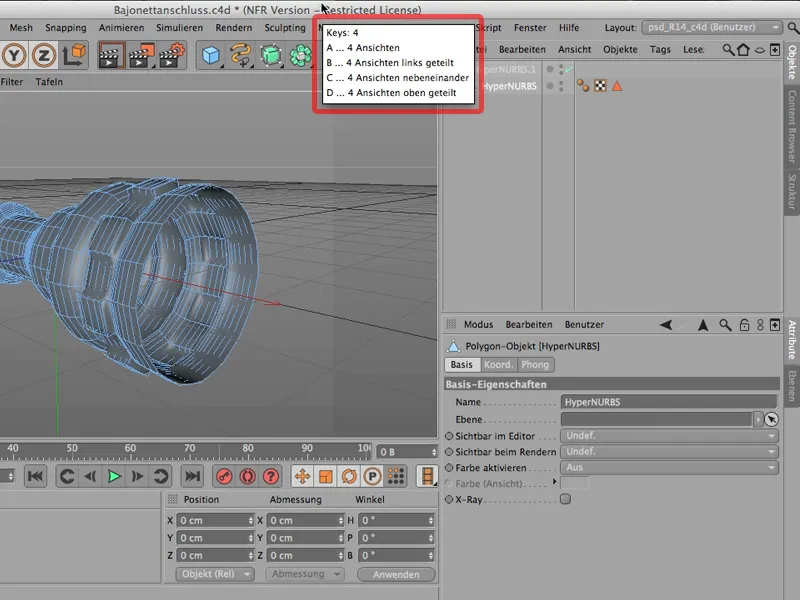Toggle rotation keyframe recording icon
The width and height of the screenshot is (800, 600).
tap(349, 477)
